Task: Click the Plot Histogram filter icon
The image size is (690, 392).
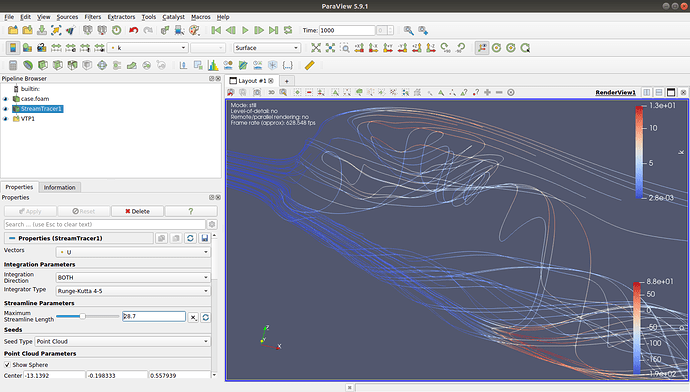Action: [x=213, y=66]
